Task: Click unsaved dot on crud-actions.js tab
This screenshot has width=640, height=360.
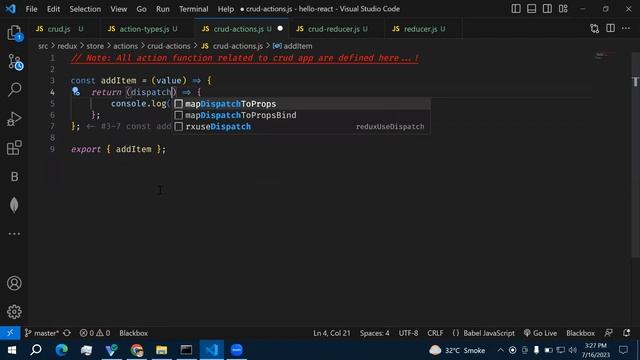Action: point(280,29)
